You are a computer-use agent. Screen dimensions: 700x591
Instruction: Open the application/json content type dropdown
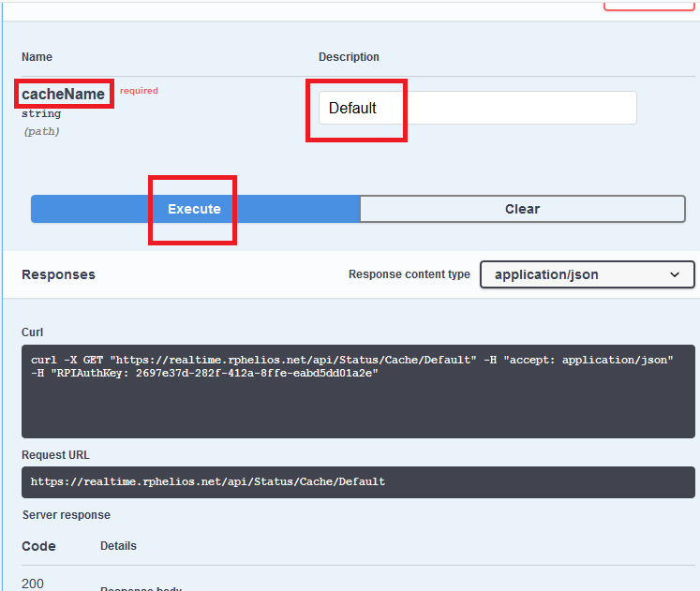click(588, 274)
